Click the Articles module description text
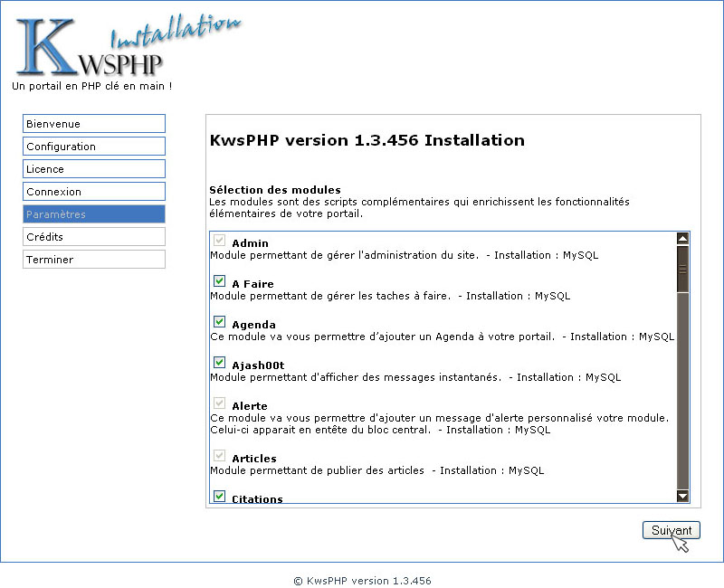Viewport: 724px width, 588px height. pos(377,470)
